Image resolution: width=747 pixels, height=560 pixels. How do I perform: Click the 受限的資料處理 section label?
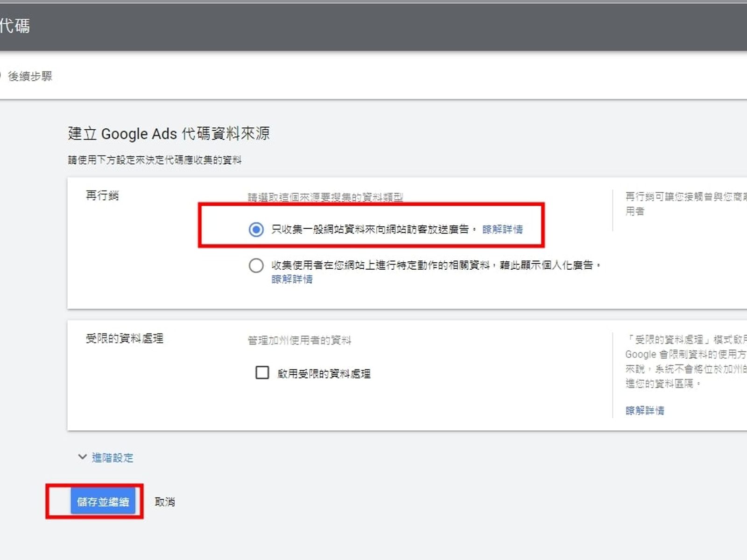(125, 338)
